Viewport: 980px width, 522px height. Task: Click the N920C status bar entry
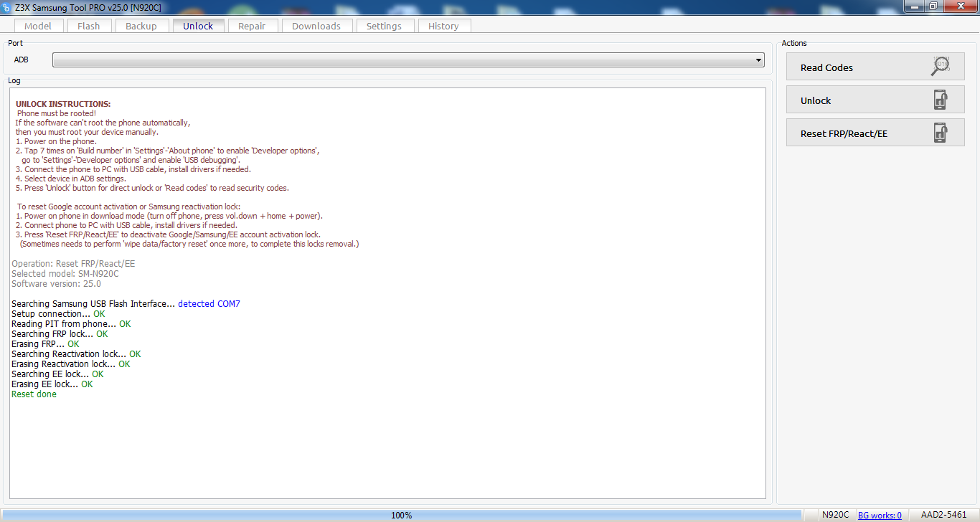836,515
